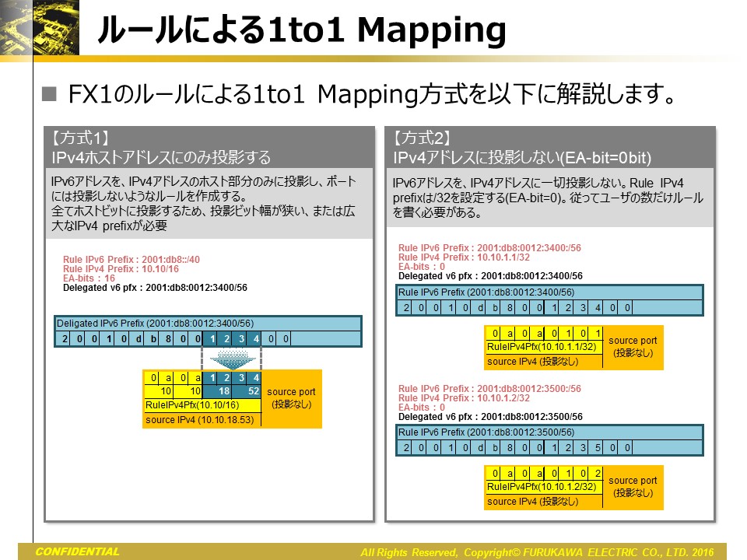The image size is (747, 560).
Task: Click the source IPv4 (10.10.18.53) box
Action: (202, 420)
